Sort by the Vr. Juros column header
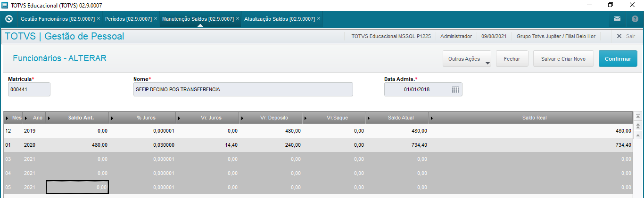The image size is (644, 198). point(207,118)
